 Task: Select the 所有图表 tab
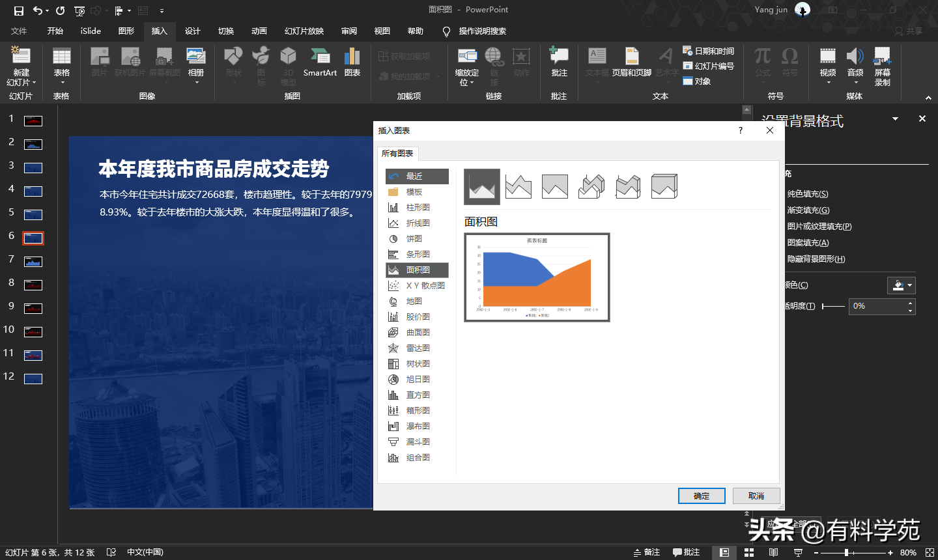(x=397, y=154)
